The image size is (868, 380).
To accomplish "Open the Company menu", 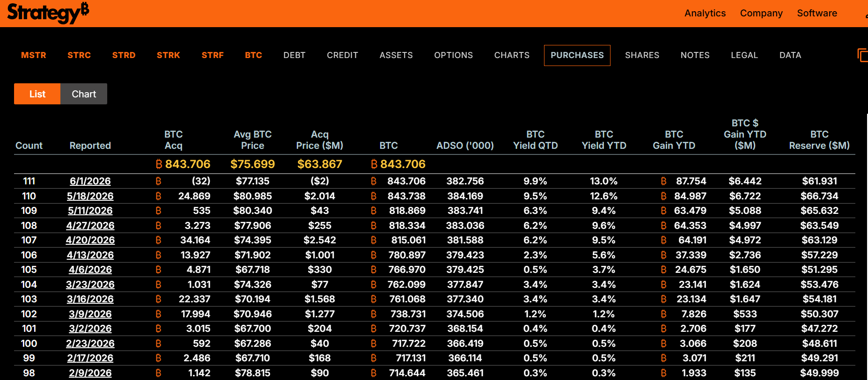I will (761, 13).
